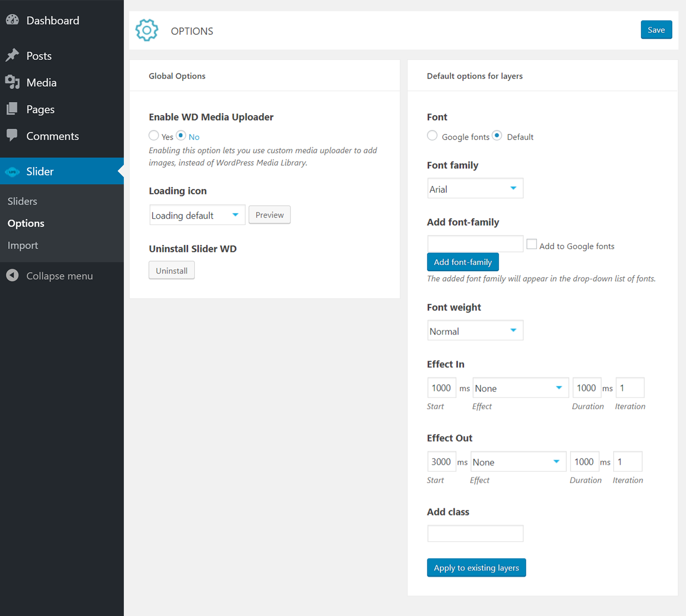Select Yes for WD Media Uploader
The image size is (686, 616).
click(154, 136)
